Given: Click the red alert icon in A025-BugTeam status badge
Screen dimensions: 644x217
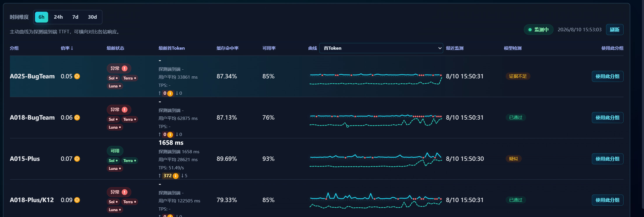Looking at the screenshot, I should click(x=125, y=68).
